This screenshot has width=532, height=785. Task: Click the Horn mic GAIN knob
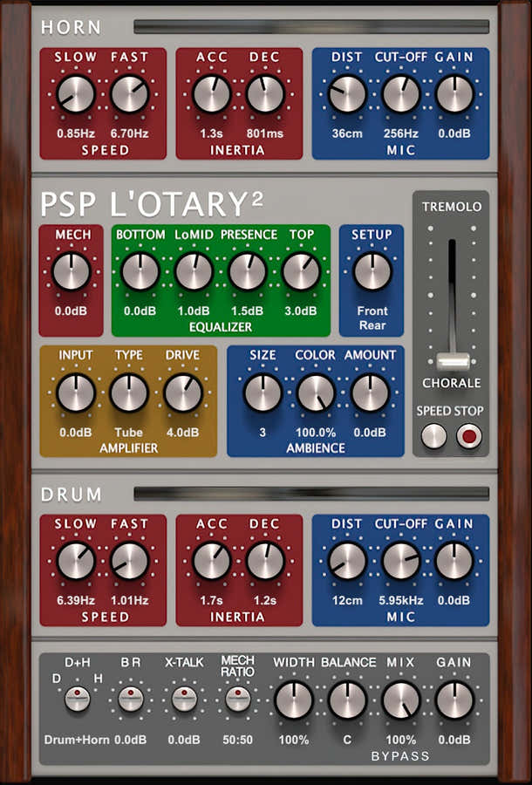pyautogui.click(x=454, y=94)
